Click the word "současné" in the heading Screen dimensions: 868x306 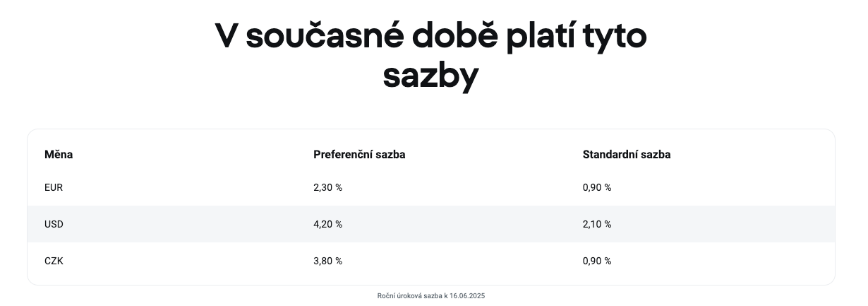click(320, 37)
